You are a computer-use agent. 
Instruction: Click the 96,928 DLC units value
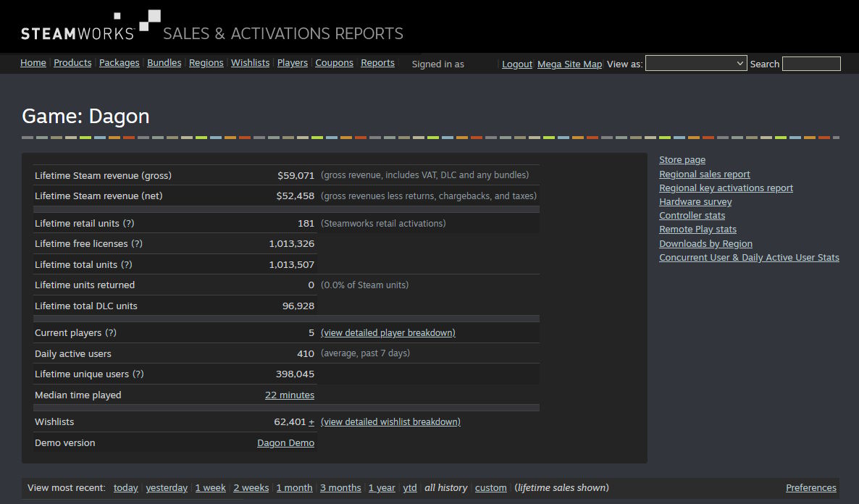pos(298,306)
